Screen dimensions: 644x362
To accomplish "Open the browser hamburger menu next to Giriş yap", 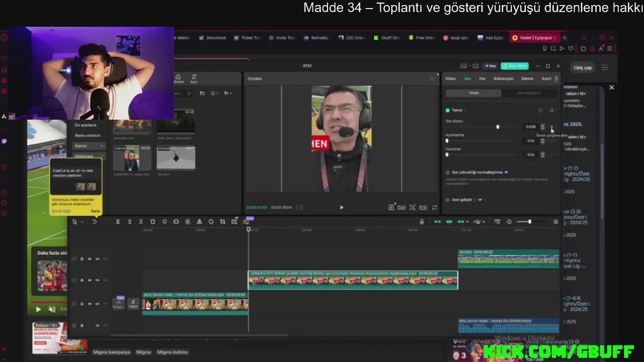I will [x=605, y=67].
